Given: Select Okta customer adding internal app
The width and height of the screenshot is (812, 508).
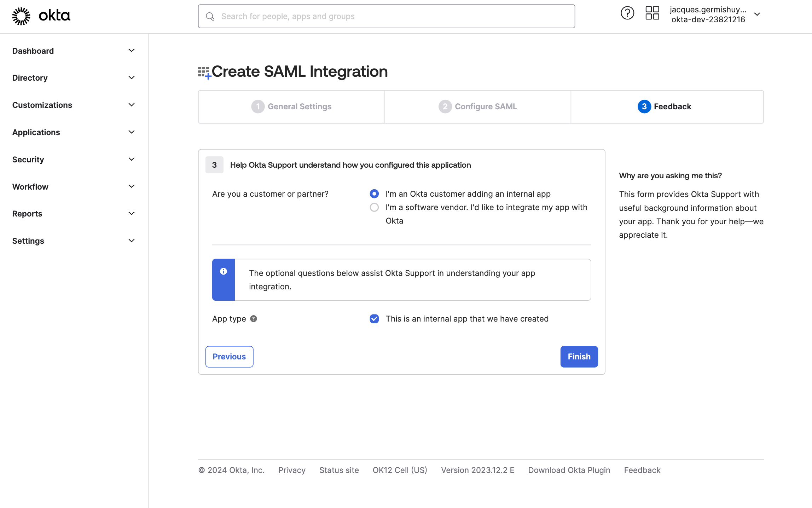Looking at the screenshot, I should click(x=374, y=194).
